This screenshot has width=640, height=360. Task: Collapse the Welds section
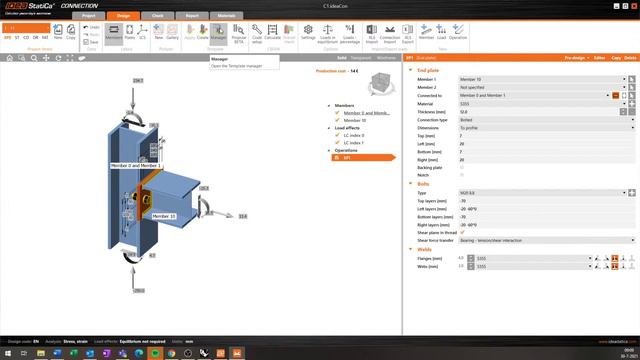411,249
